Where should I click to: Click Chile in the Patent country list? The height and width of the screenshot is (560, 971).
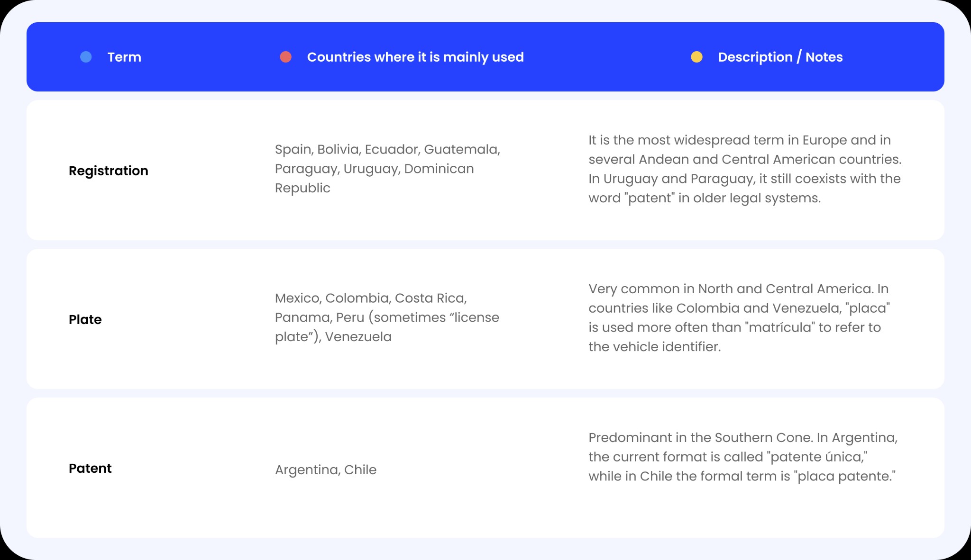(x=360, y=470)
